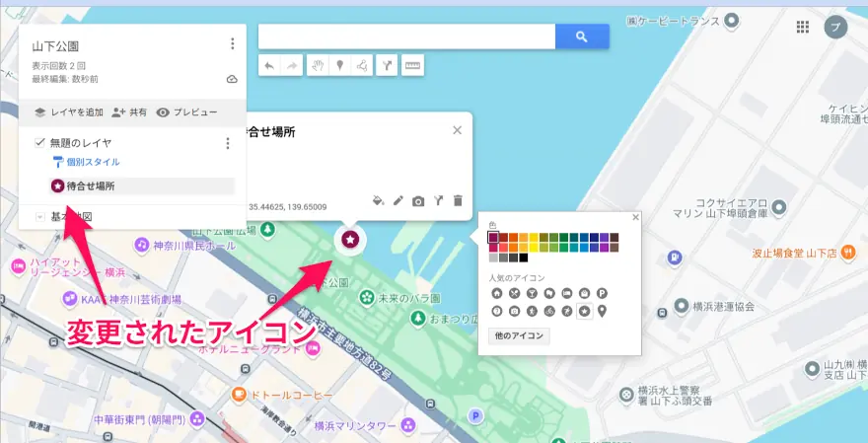
Task: Pick the hiker person icon
Action: pos(532,311)
